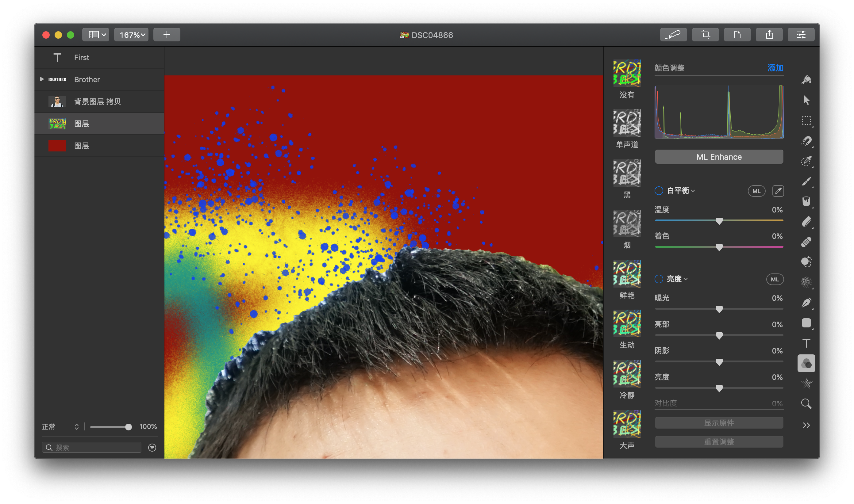This screenshot has height=504, width=854.
Task: Click white balance eyedropper picker
Action: coord(778,191)
